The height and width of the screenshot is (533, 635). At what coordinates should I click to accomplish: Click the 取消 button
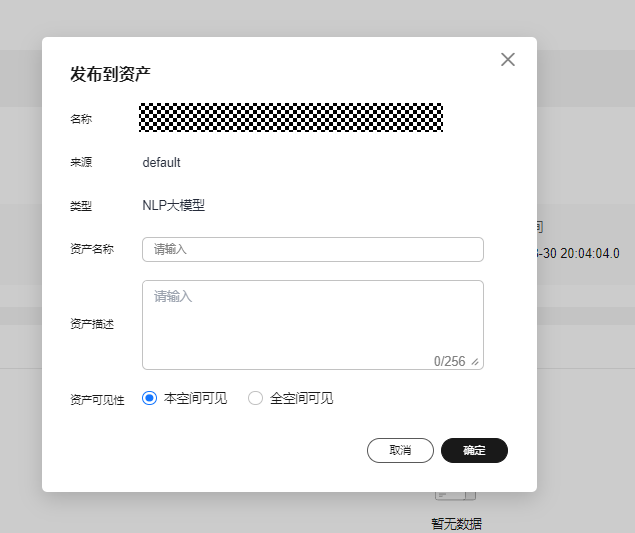(x=400, y=450)
